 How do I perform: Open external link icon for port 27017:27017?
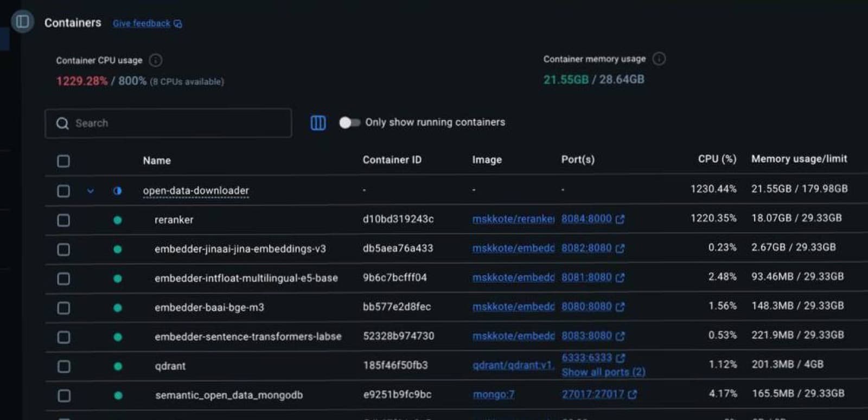632,394
